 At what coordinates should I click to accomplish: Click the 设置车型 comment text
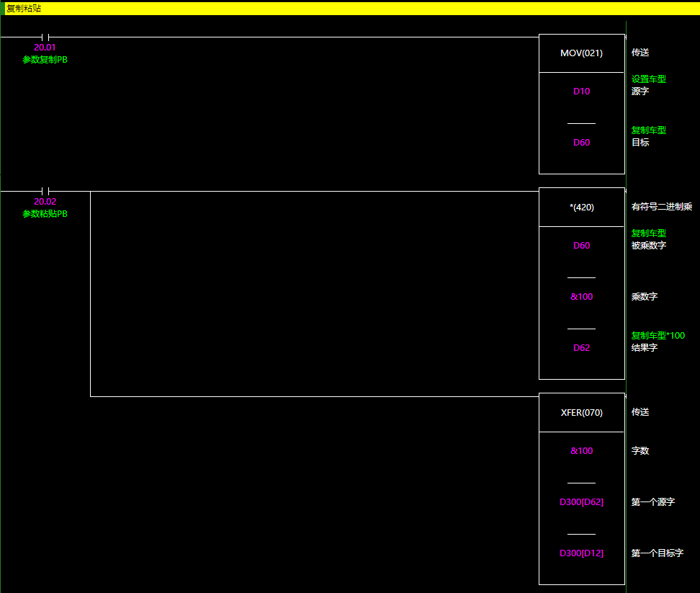tap(648, 79)
